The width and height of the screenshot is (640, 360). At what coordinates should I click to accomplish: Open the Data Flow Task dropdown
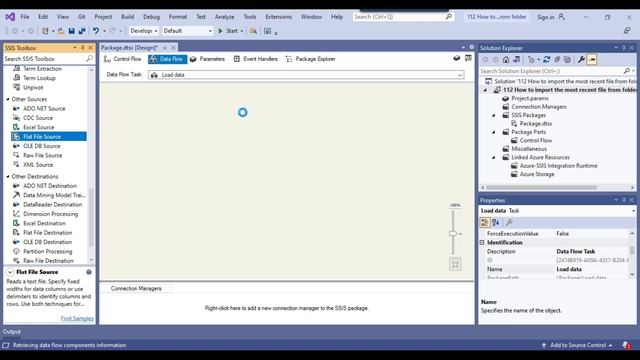tap(460, 75)
